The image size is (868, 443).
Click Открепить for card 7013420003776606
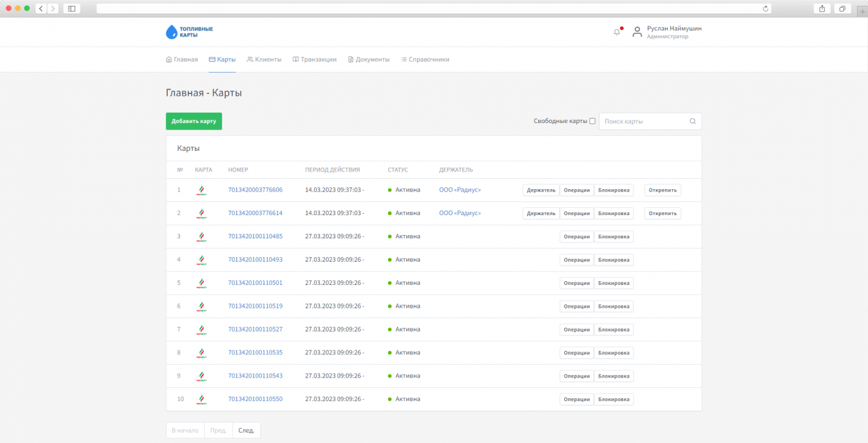(662, 190)
